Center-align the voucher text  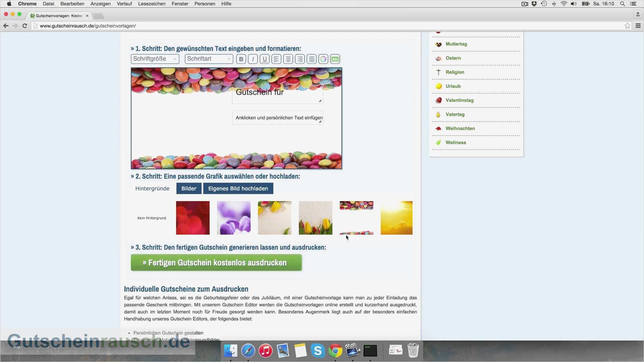pos(288,59)
